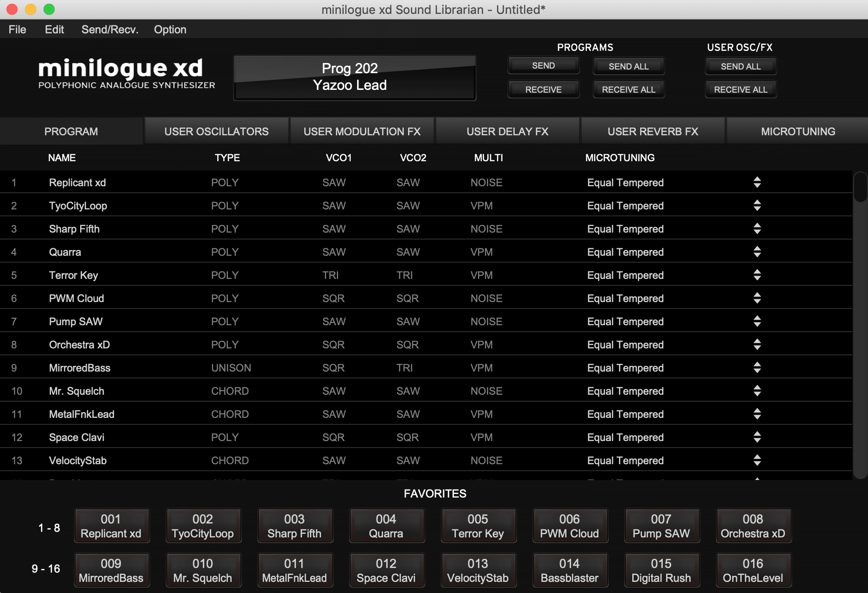Open microtuning dropdown for Space Clavi row
Image resolution: width=868 pixels, height=593 pixels.
point(757,437)
